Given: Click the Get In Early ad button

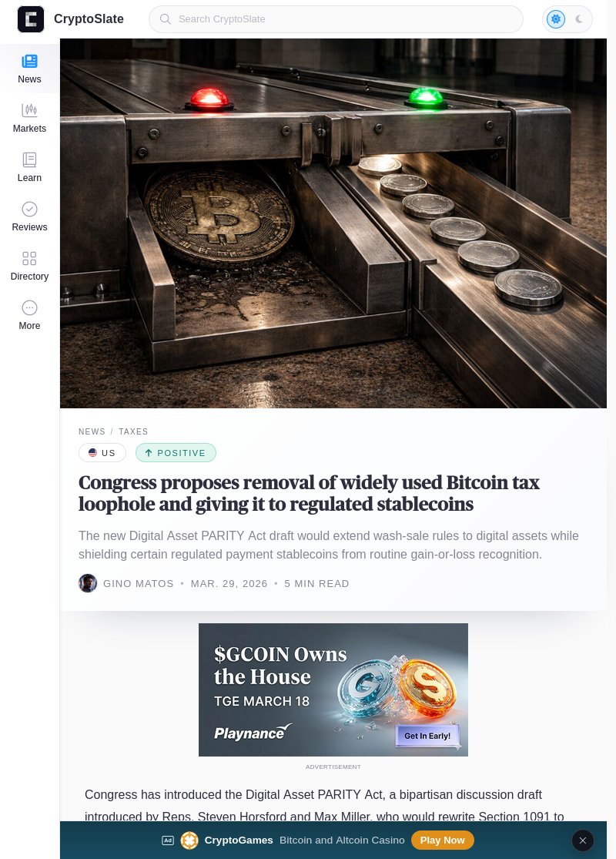Looking at the screenshot, I should 427,736.
